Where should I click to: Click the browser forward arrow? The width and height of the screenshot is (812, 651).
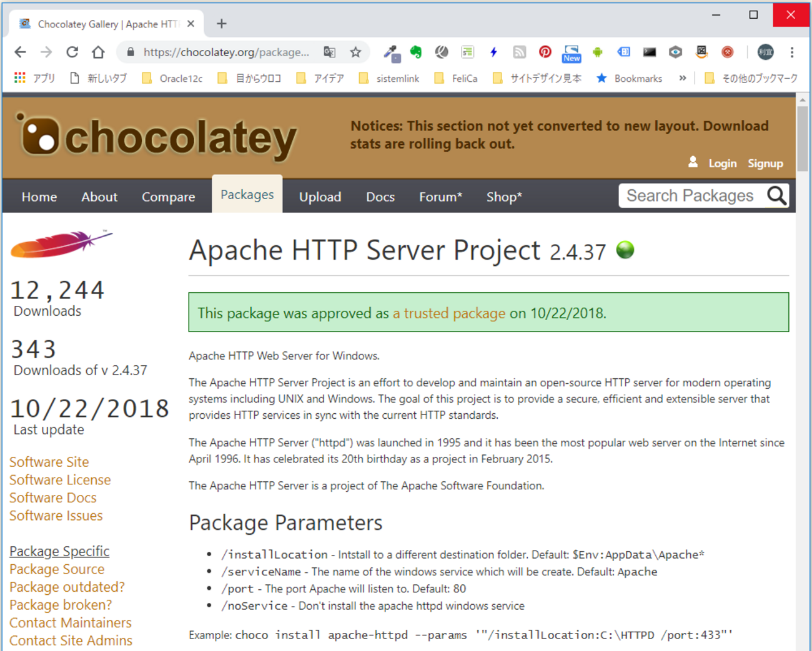pyautogui.click(x=46, y=52)
